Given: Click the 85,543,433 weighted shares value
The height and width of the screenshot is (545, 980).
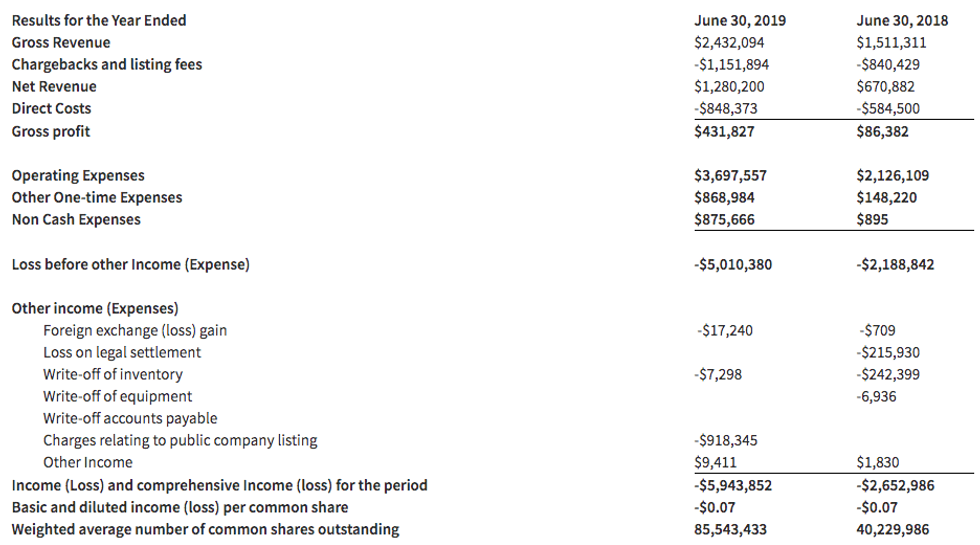Looking at the screenshot, I should coord(730,529).
